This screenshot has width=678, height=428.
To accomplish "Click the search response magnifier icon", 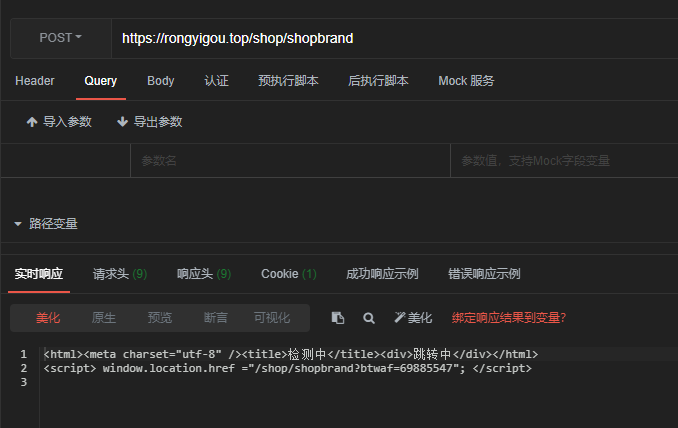I will pos(369,318).
